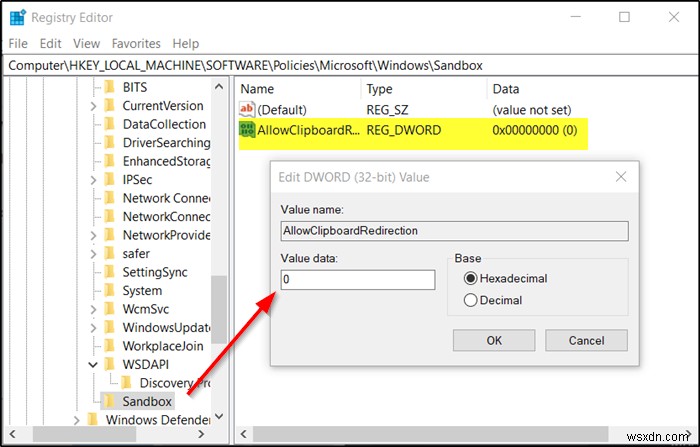Expand the safer key
Image resolution: width=700 pixels, height=447 pixels.
pos(93,254)
